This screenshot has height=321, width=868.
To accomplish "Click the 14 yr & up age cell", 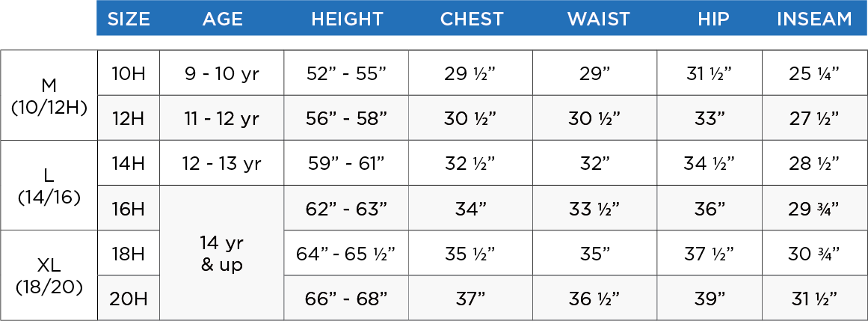I will pyautogui.click(x=222, y=254).
